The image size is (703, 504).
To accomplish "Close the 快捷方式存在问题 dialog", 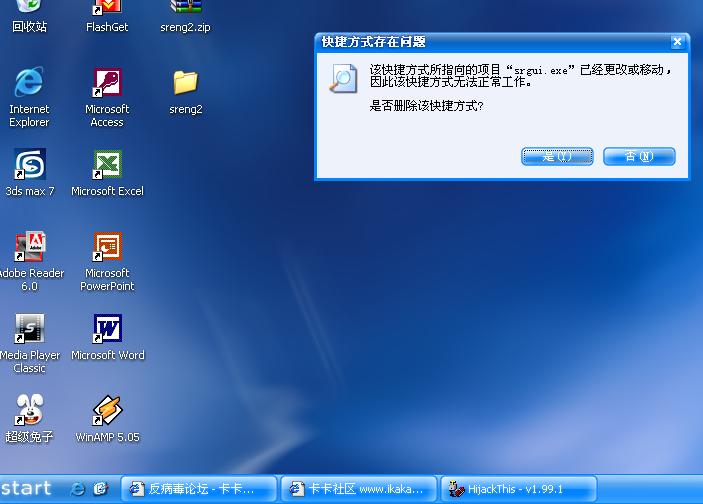I will (x=677, y=42).
